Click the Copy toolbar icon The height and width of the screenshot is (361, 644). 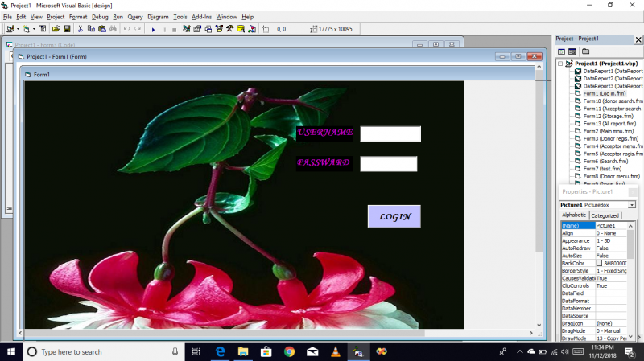click(91, 29)
